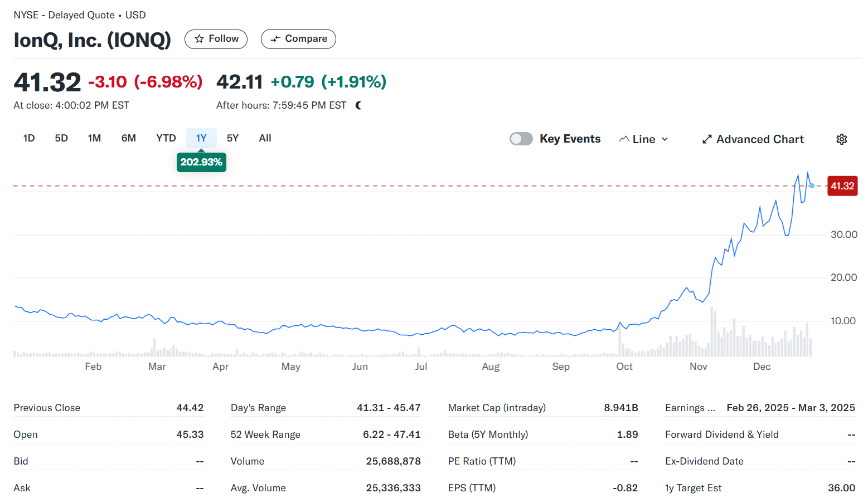Image resolution: width=868 pixels, height=503 pixels.
Task: Click the IonQ, Inc. (IONQ) title
Action: [92, 40]
